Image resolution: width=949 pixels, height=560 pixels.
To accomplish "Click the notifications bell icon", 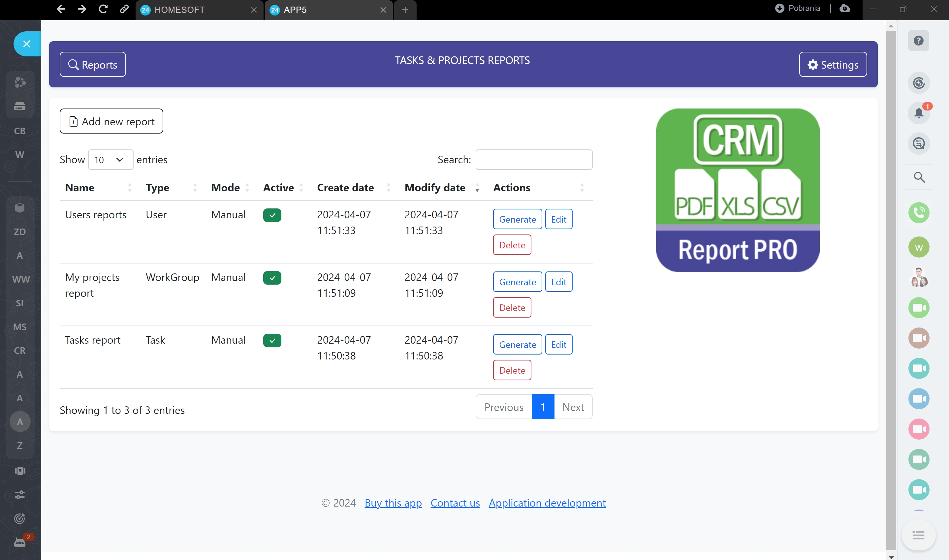I will 918,113.
